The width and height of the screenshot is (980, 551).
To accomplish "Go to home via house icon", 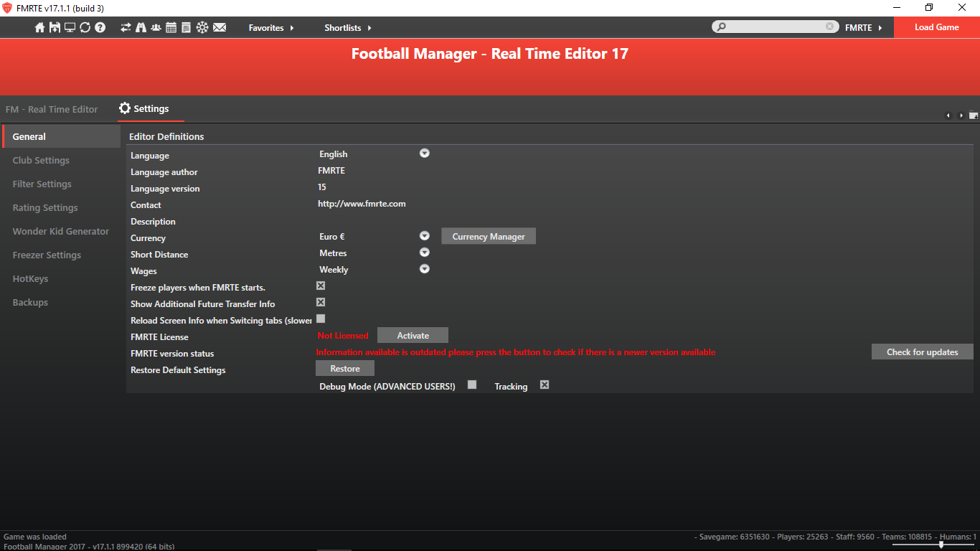I will (x=40, y=27).
